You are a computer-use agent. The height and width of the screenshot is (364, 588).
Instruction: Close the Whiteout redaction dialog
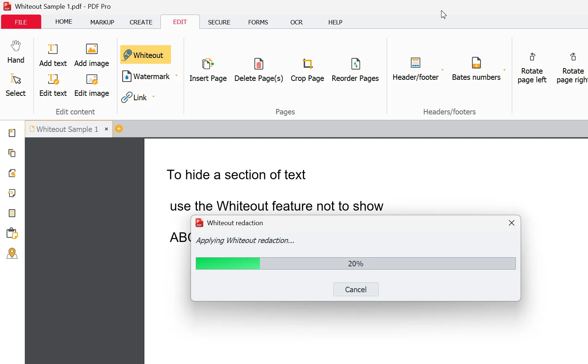pyautogui.click(x=511, y=223)
